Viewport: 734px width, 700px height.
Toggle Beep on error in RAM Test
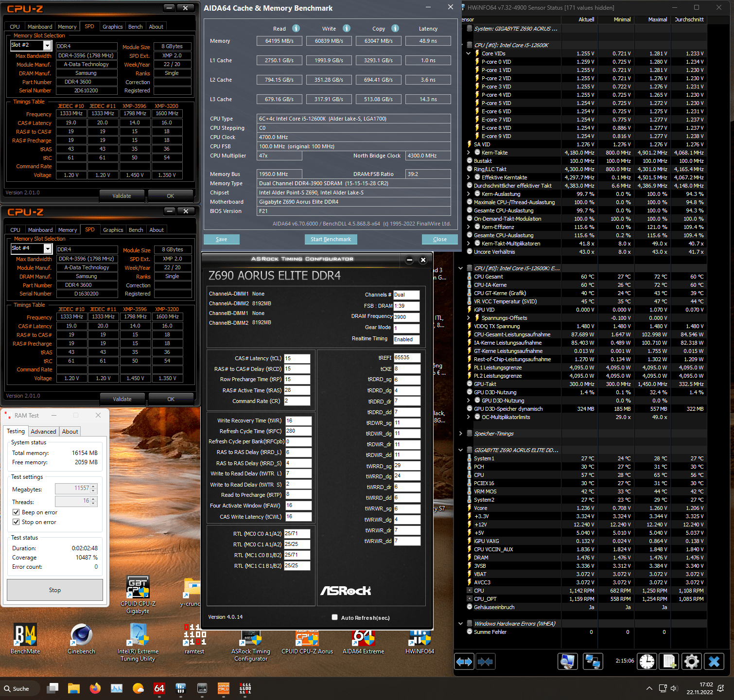click(x=17, y=512)
